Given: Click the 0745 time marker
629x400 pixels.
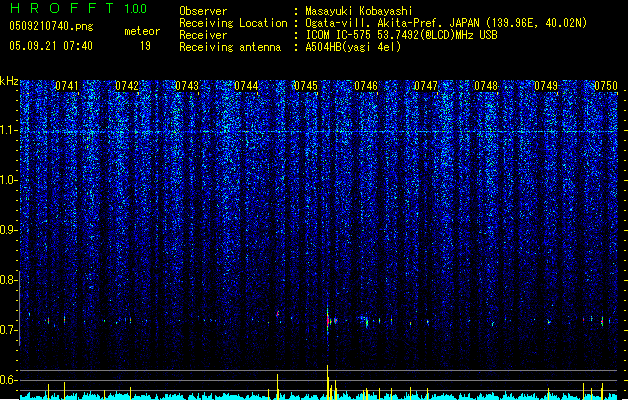Looking at the screenshot, I should (x=306, y=86).
